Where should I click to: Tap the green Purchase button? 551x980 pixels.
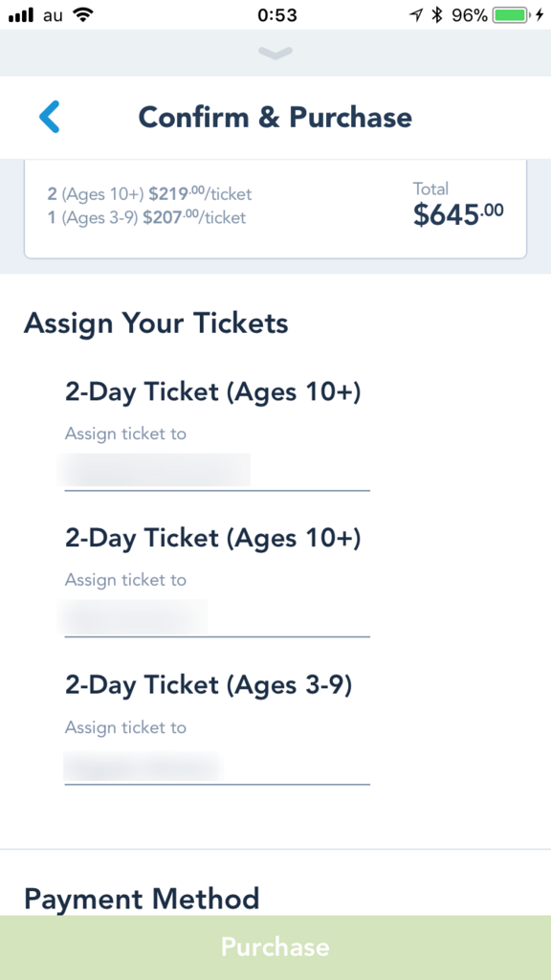275,947
